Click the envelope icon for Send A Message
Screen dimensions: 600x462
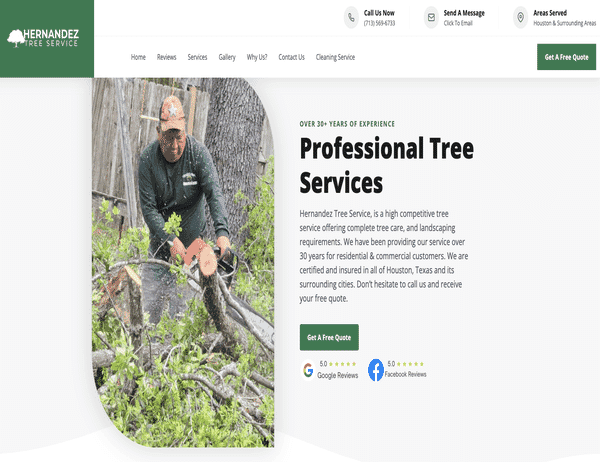point(431,18)
